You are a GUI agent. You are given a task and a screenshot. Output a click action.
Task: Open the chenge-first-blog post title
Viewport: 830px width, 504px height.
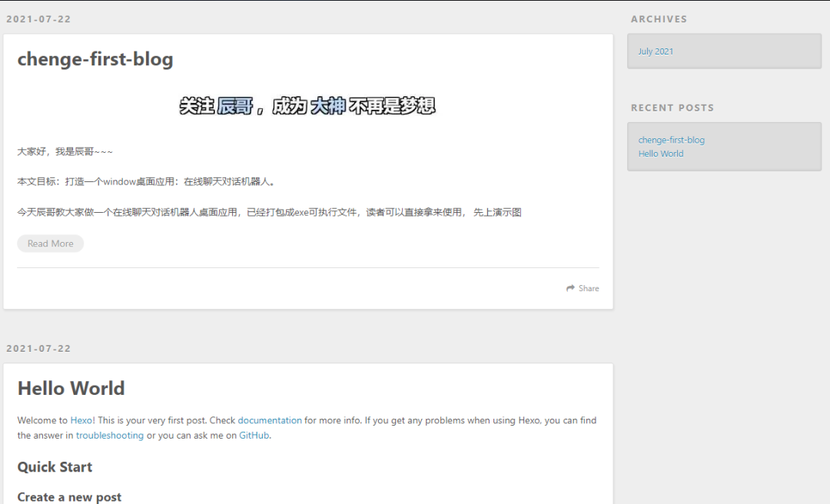click(x=95, y=59)
